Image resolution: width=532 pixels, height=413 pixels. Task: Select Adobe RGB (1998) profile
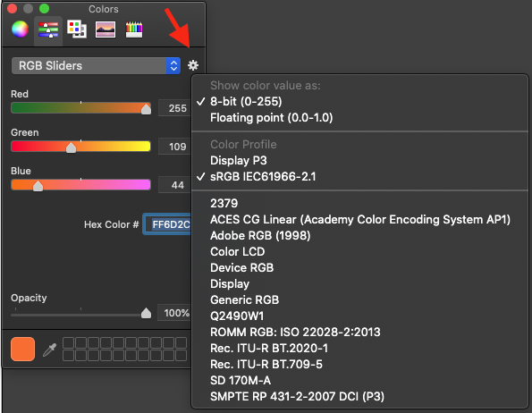[x=359, y=236]
